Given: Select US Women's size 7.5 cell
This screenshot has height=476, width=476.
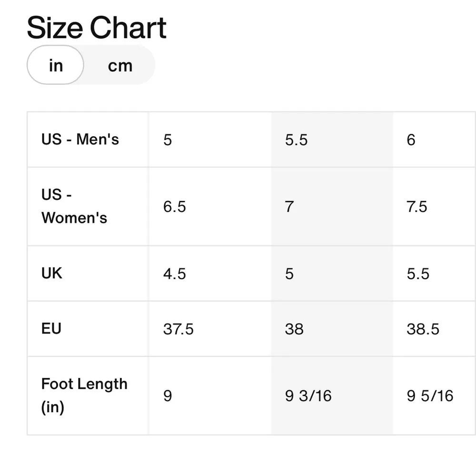Looking at the screenshot, I should tap(417, 207).
